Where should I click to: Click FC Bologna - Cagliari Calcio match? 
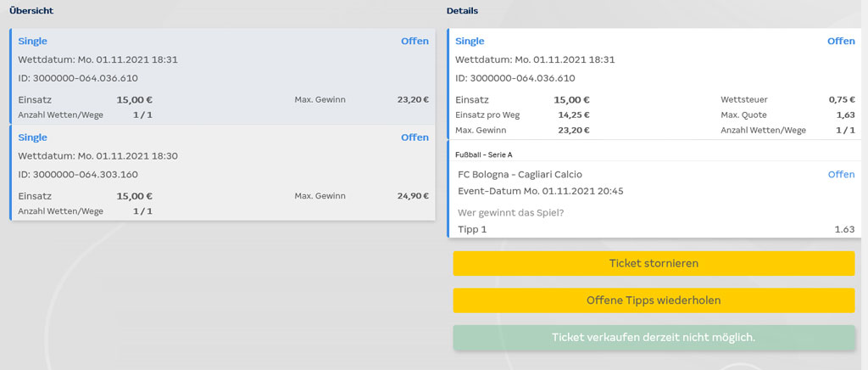pos(520,175)
